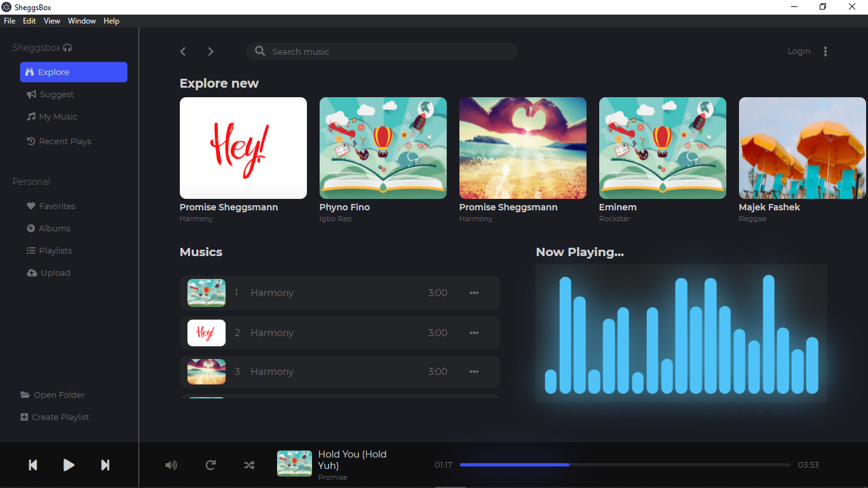Click the 03:53 total duration text
Viewport: 868px width, 488px height.
[x=808, y=465]
